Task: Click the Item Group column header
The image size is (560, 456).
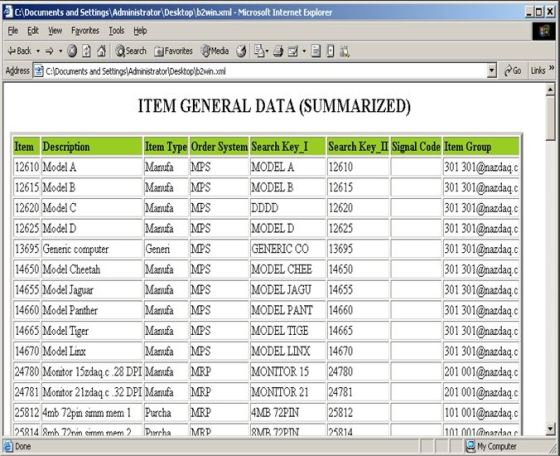Action: [481, 147]
